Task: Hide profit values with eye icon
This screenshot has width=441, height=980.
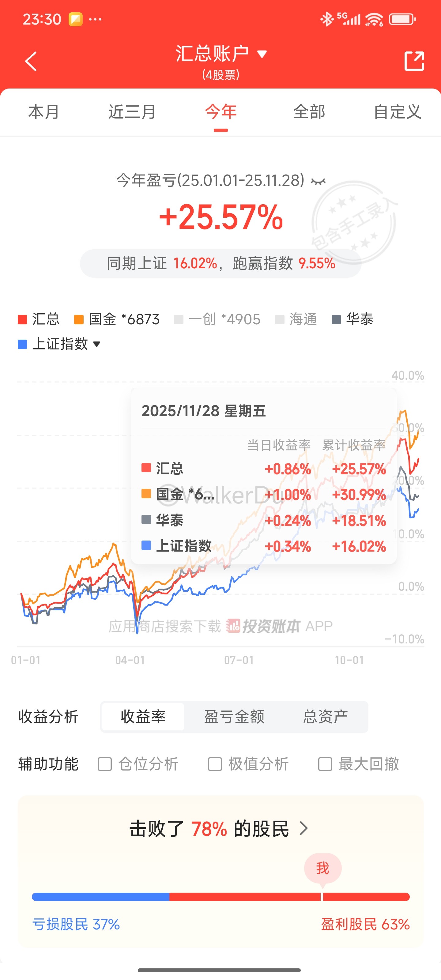Action: [x=318, y=182]
